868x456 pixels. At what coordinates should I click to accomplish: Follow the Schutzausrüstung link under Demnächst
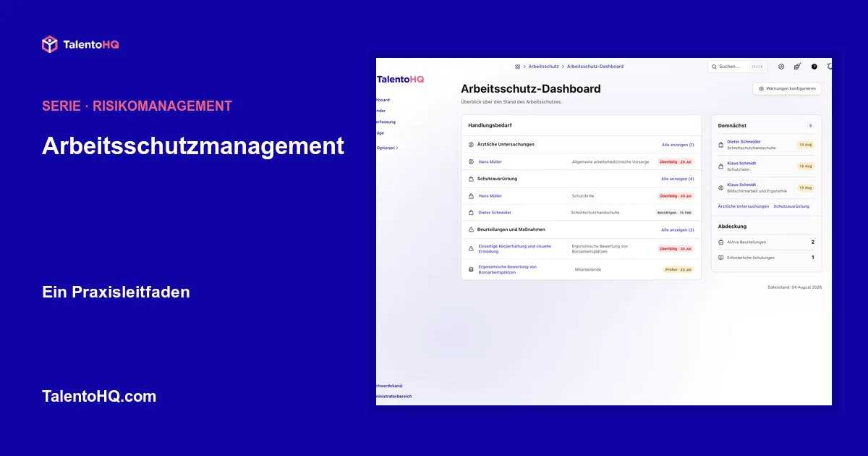(791, 206)
